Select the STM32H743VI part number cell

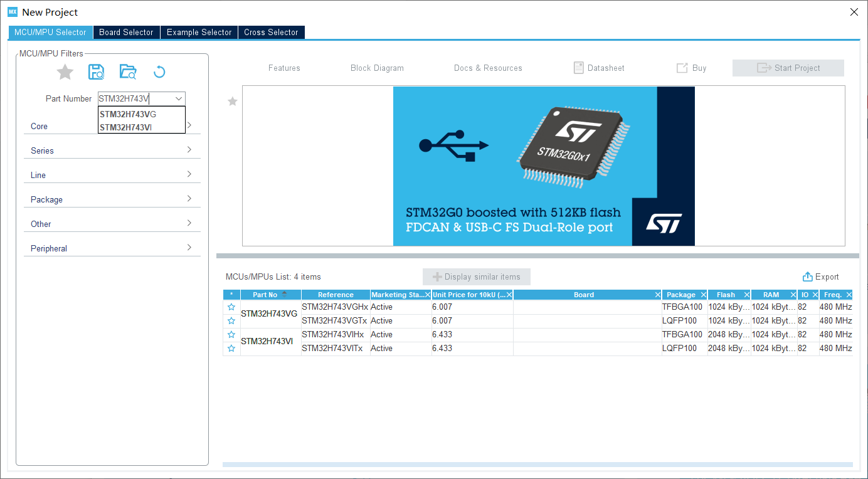271,342
